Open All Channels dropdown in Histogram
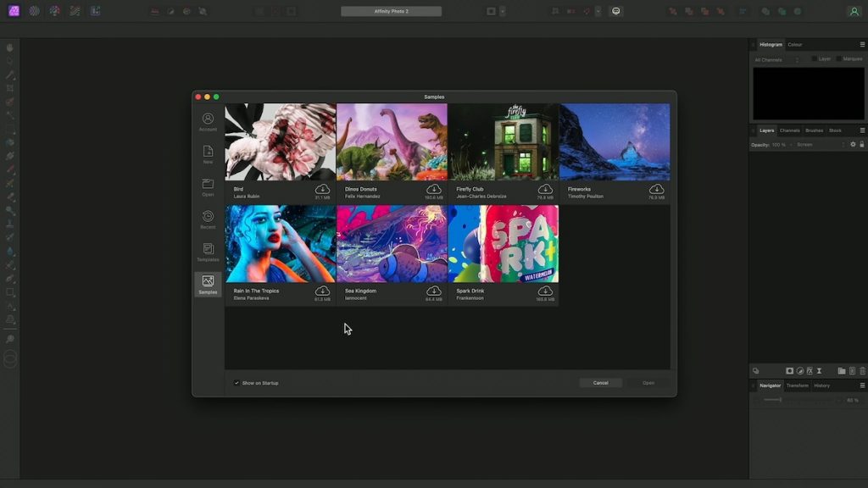Viewport: 868px width, 488px height. (x=776, y=60)
